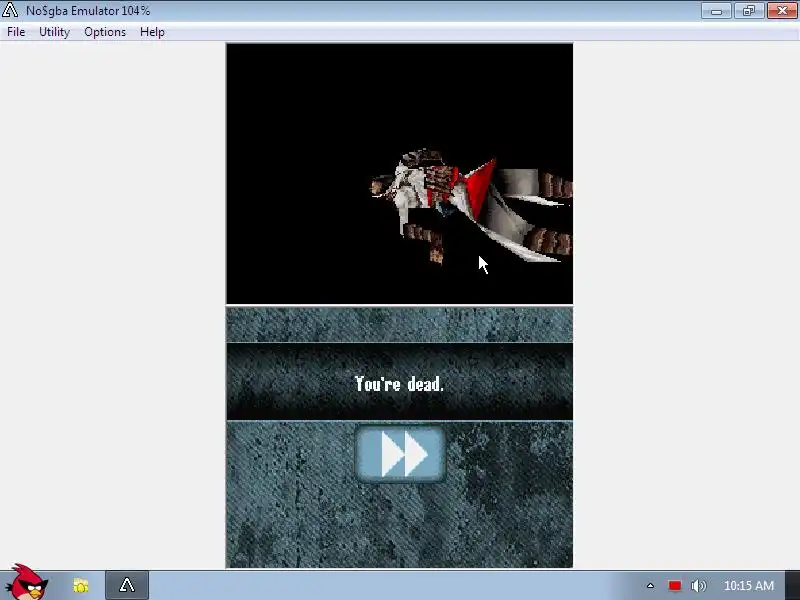800x600 pixels.
Task: Click the 10:15 AM system clock
Action: click(748, 586)
